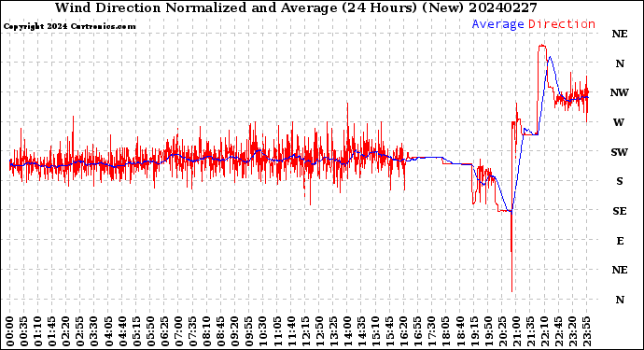This screenshot has height=350, width=644.
Task: Click the "14:35" time axis label
Action: coord(362,331)
